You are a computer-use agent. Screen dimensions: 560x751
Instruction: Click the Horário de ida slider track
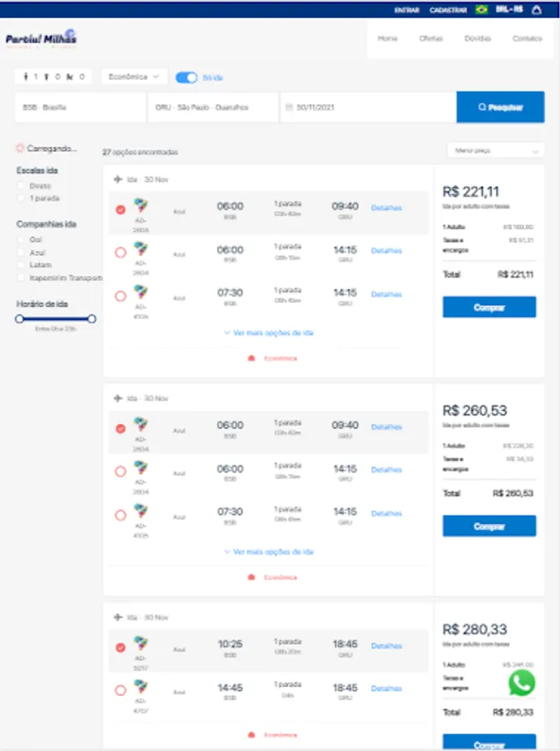click(56, 319)
